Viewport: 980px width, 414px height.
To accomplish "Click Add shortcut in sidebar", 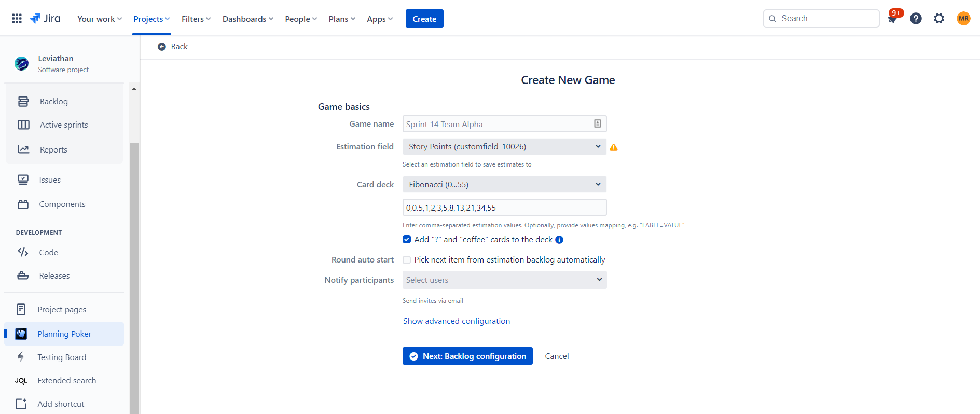I will [61, 404].
